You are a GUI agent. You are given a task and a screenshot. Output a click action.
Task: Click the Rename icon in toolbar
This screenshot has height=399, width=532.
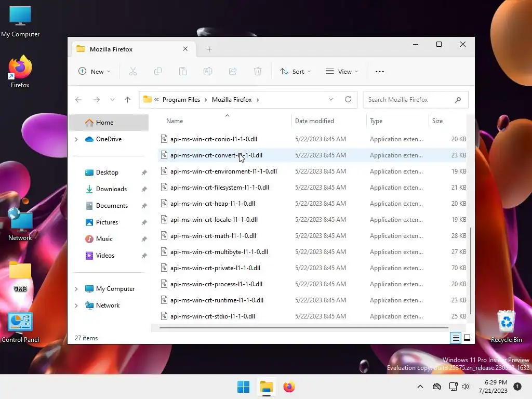[x=208, y=72]
